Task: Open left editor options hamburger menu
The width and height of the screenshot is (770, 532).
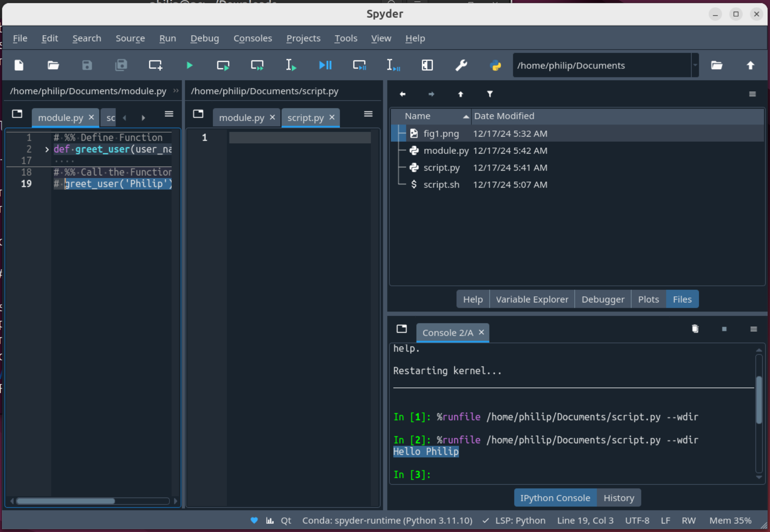Action: point(169,114)
